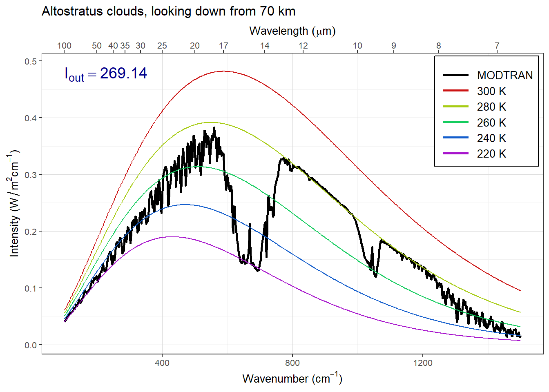Click the '0.0' intensity tick label

30,345
